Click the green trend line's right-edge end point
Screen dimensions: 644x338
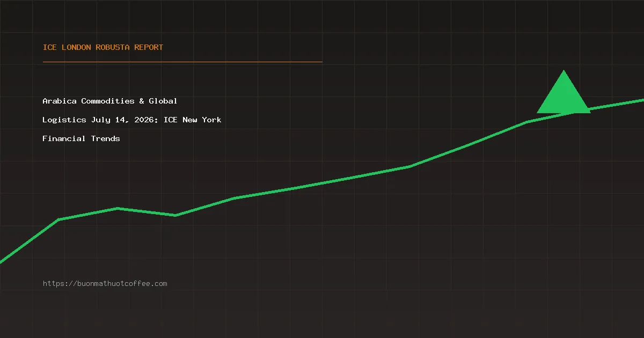[x=642, y=100]
